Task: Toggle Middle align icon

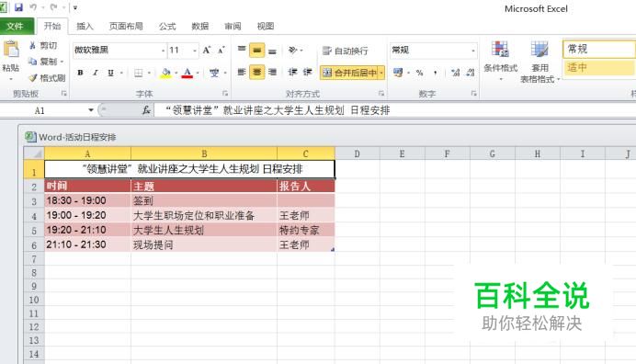Action: tap(256, 50)
